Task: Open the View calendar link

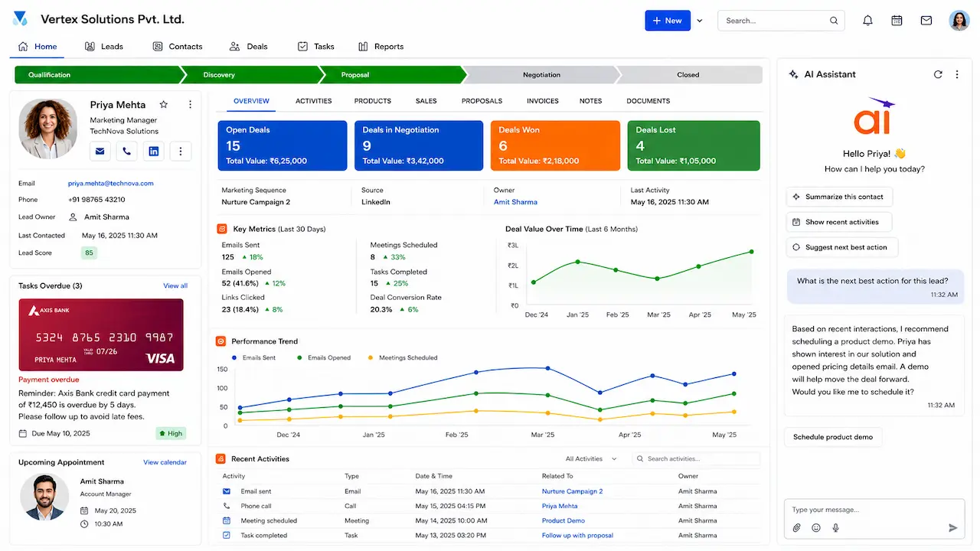Action: [165, 462]
